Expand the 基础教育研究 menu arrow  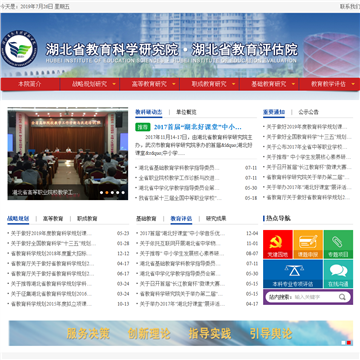coord(293,84)
